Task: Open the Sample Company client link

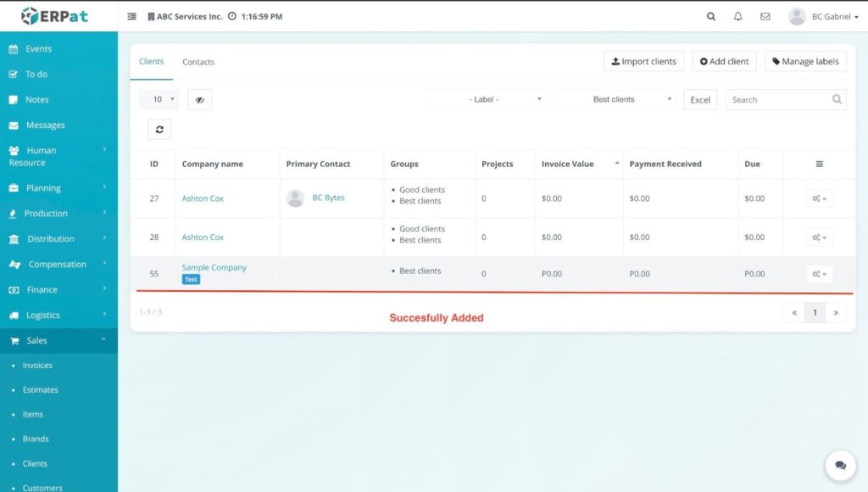Action: coord(214,267)
